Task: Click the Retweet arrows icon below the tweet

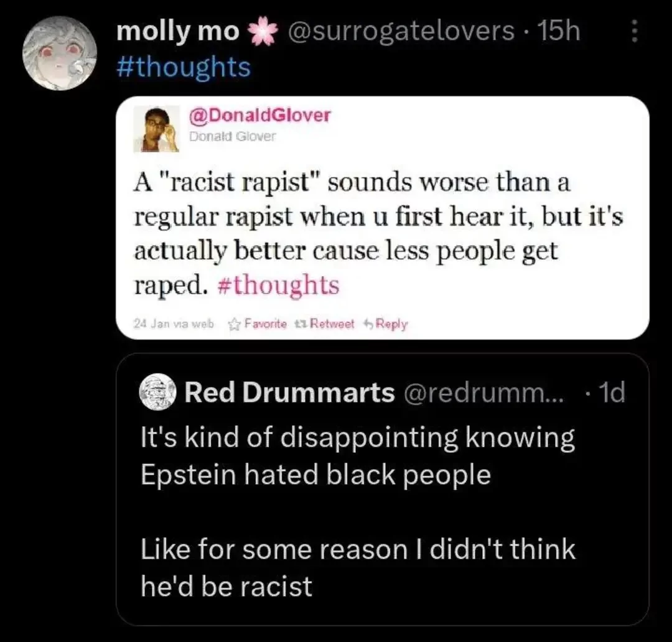Action: click(302, 323)
